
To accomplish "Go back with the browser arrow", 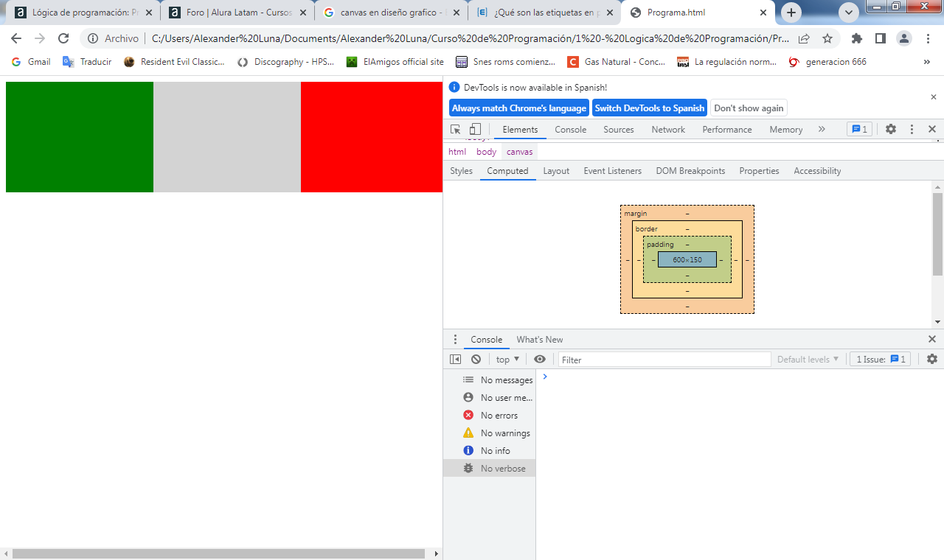I will coord(16,38).
